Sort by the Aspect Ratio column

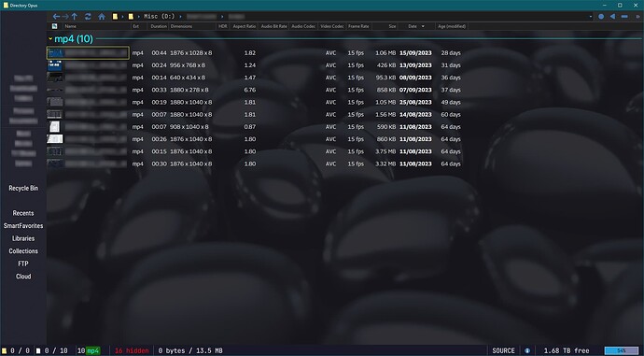tap(244, 26)
